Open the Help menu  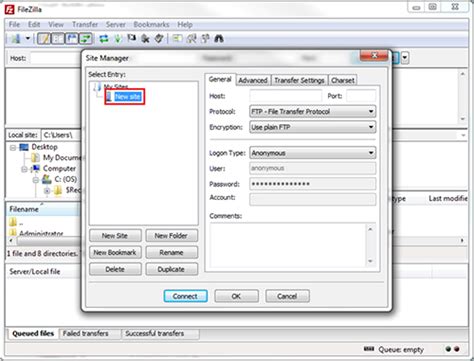(x=185, y=25)
